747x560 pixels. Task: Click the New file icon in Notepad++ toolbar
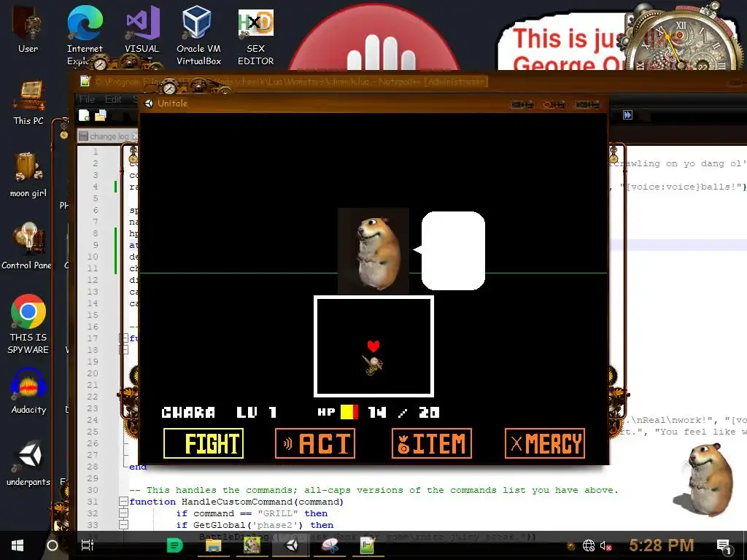(x=85, y=115)
